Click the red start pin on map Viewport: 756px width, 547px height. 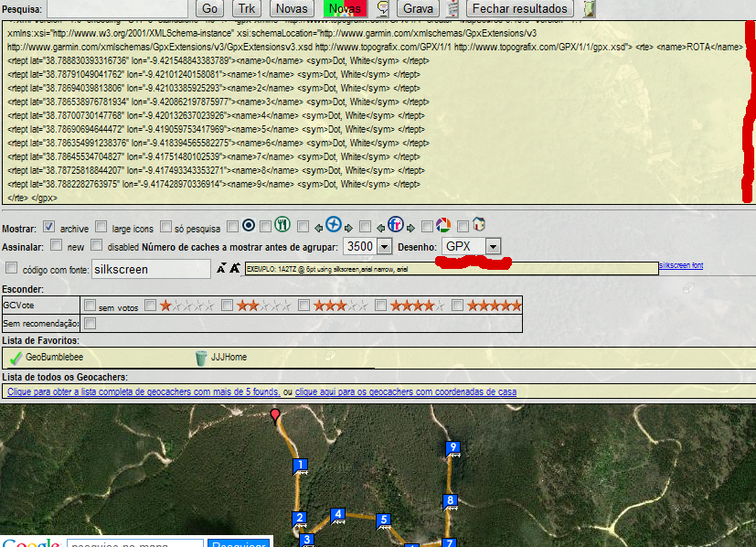[275, 416]
